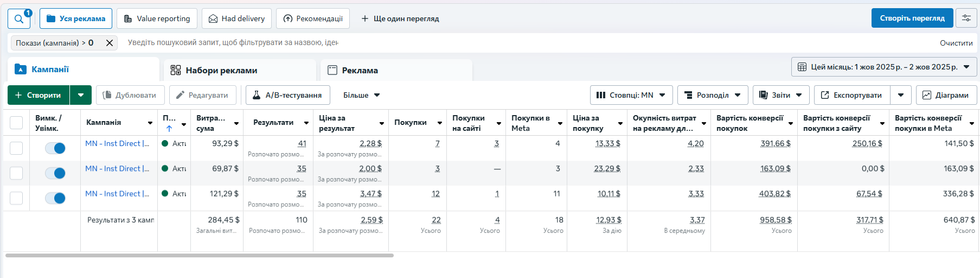Turn off campaign toggle in 121,29 $ row
The height and width of the screenshot is (278, 980).
[55, 198]
